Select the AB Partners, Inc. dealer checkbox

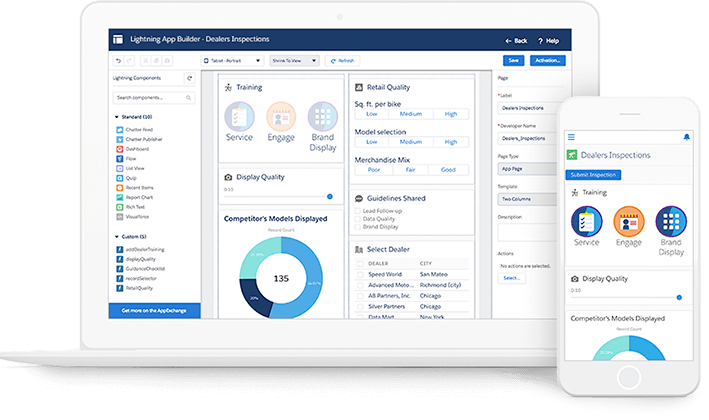360,296
